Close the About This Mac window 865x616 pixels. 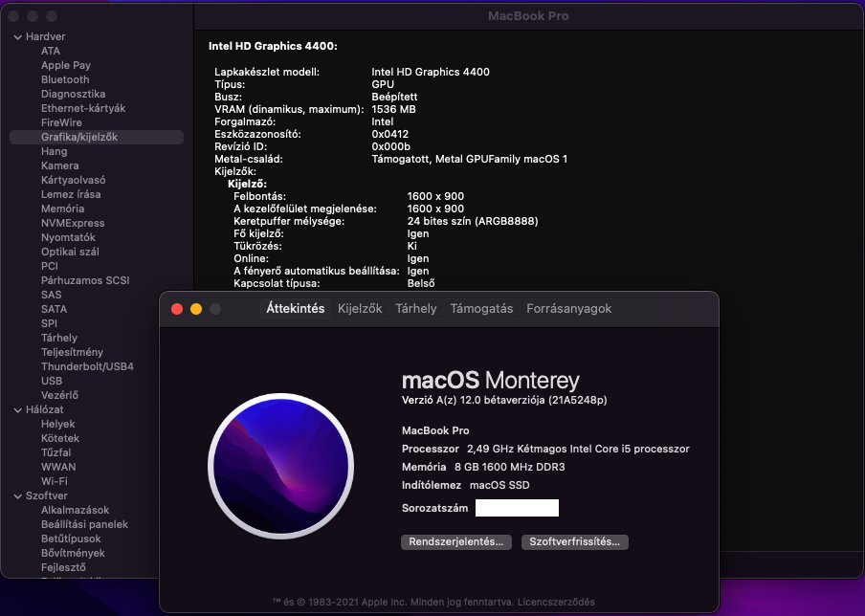[177, 309]
